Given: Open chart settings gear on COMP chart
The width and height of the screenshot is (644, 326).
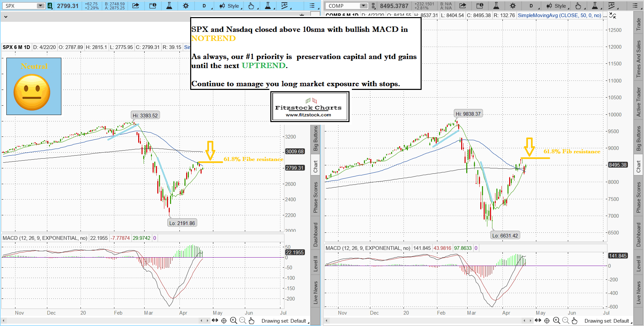Looking at the screenshot, I should pyautogui.click(x=513, y=6).
